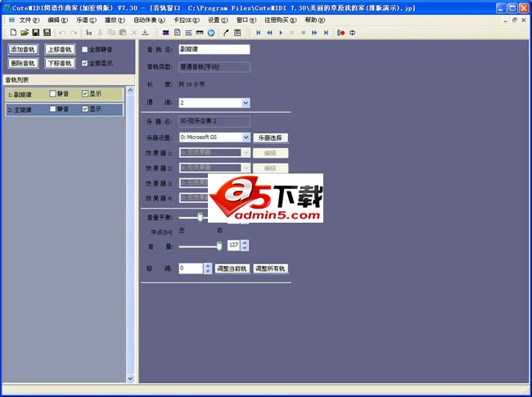532x397 pixels.
Task: Click the 调整所有轨 button
Action: click(270, 268)
